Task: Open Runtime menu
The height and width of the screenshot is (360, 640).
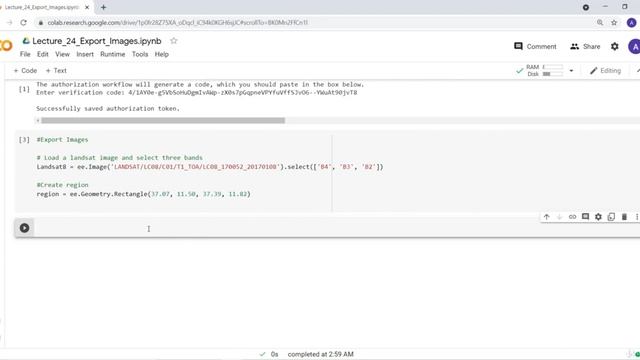Action: click(x=113, y=54)
